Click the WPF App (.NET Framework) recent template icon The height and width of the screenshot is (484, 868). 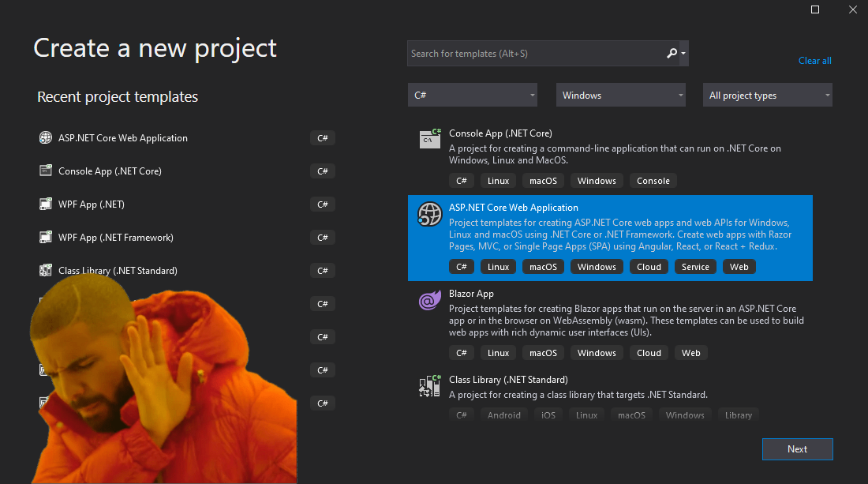[46, 237]
